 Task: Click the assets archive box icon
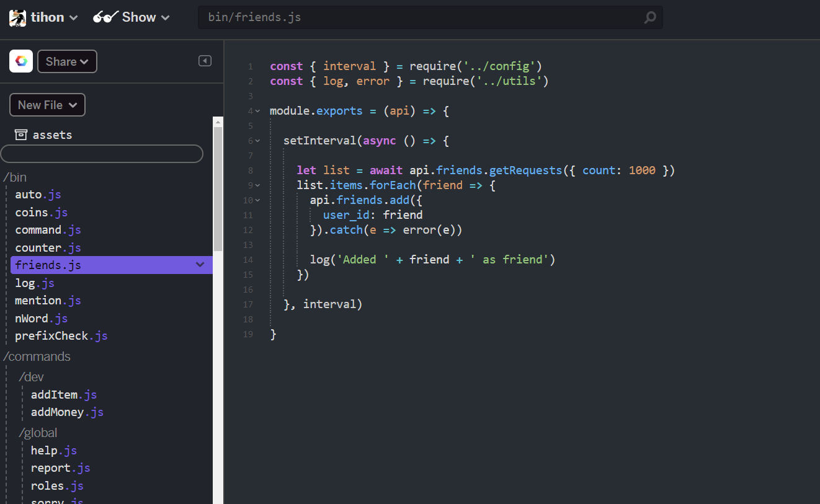pos(21,135)
